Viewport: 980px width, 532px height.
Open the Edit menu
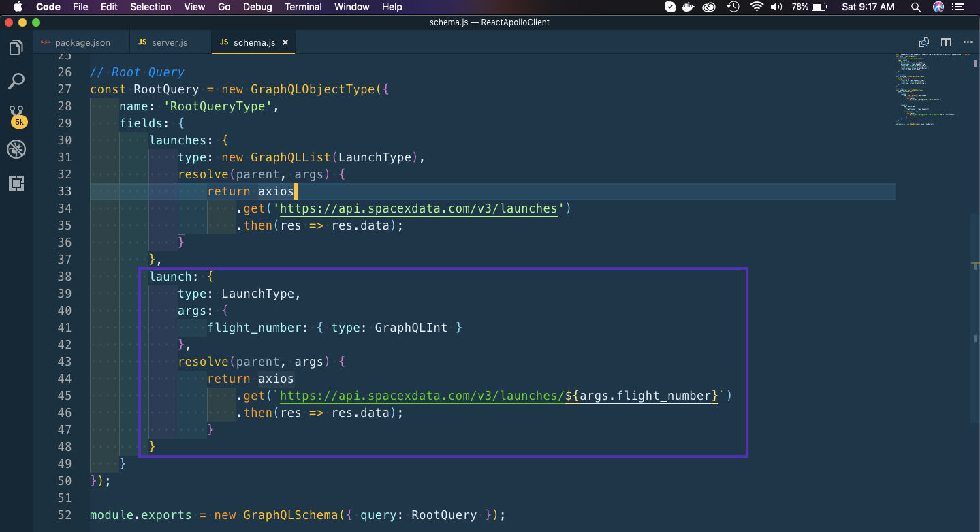pos(109,7)
